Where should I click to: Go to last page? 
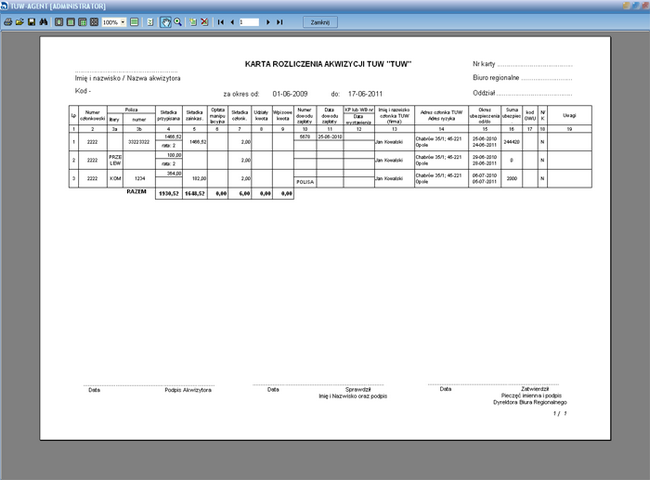[x=280, y=22]
